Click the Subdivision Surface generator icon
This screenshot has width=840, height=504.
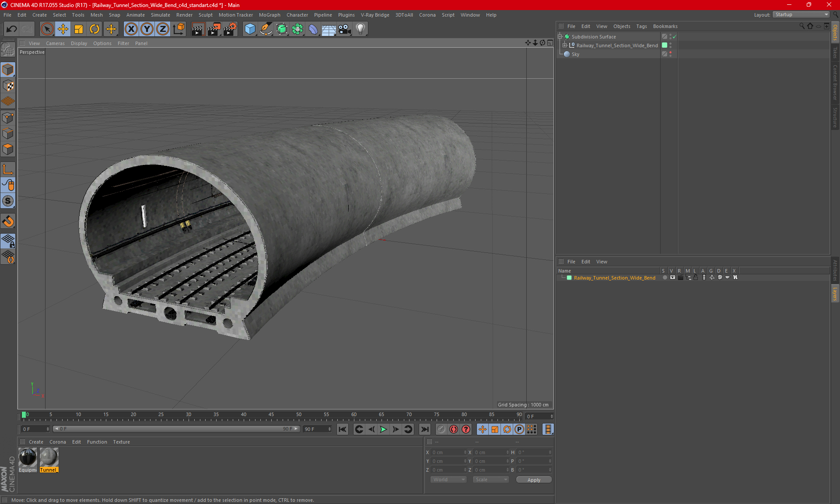pyautogui.click(x=282, y=29)
